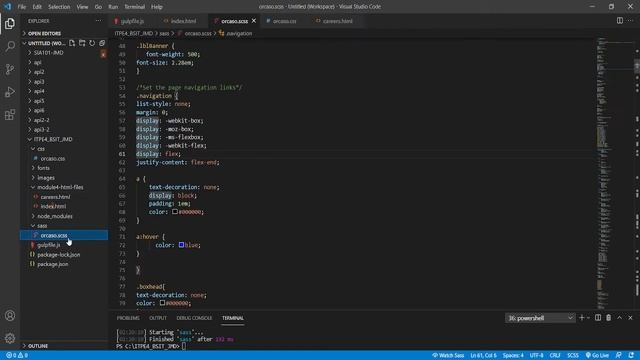Click UTF-8 encoding in status bar

[536, 355]
